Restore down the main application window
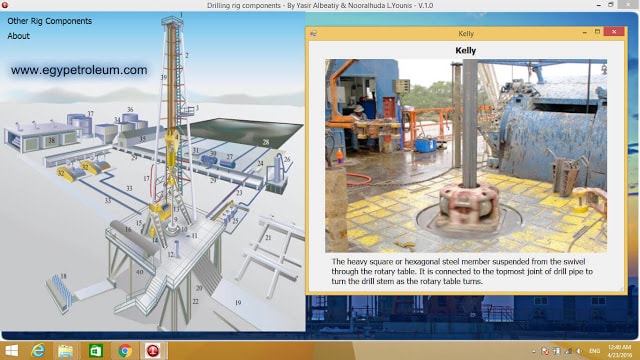Viewport: 640px width, 360px height. [611, 5]
